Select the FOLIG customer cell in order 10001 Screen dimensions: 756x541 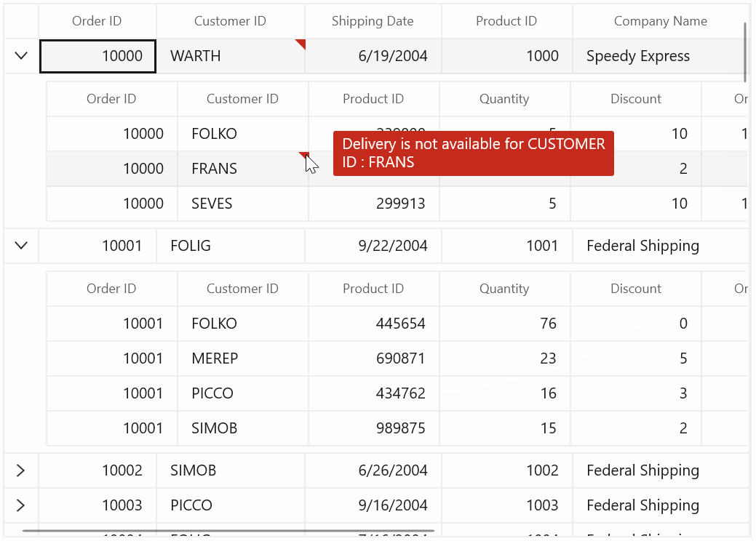point(231,246)
